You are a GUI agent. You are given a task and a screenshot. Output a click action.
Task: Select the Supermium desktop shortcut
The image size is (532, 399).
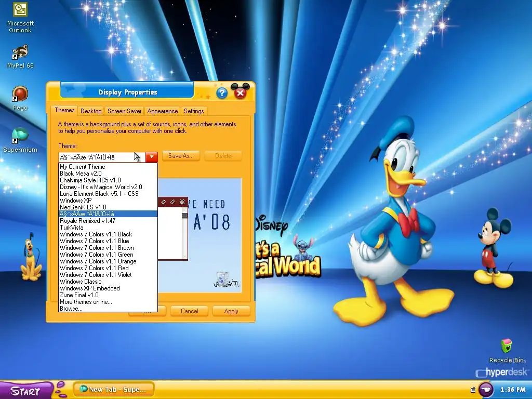click(x=20, y=140)
